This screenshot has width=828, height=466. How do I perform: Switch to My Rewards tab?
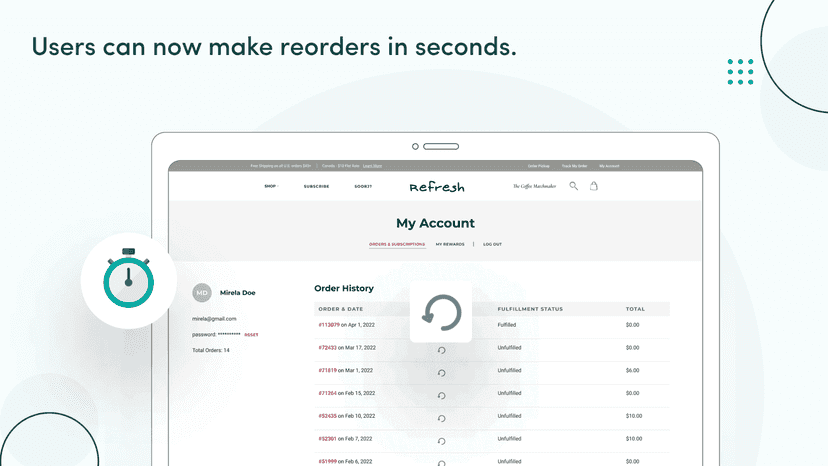[x=450, y=244]
